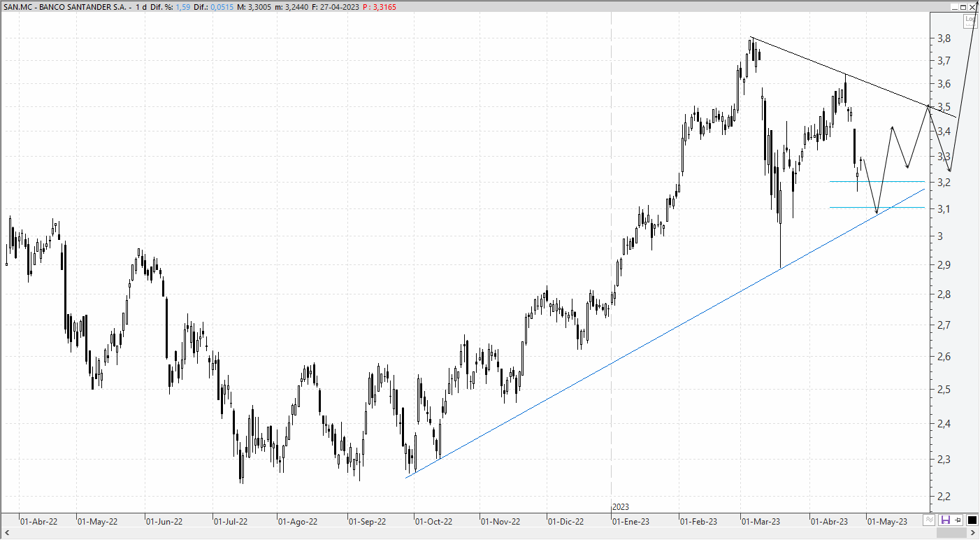Toggle the Log scale button
Image resolution: width=980 pixels, height=540 pixels.
tap(970, 21)
